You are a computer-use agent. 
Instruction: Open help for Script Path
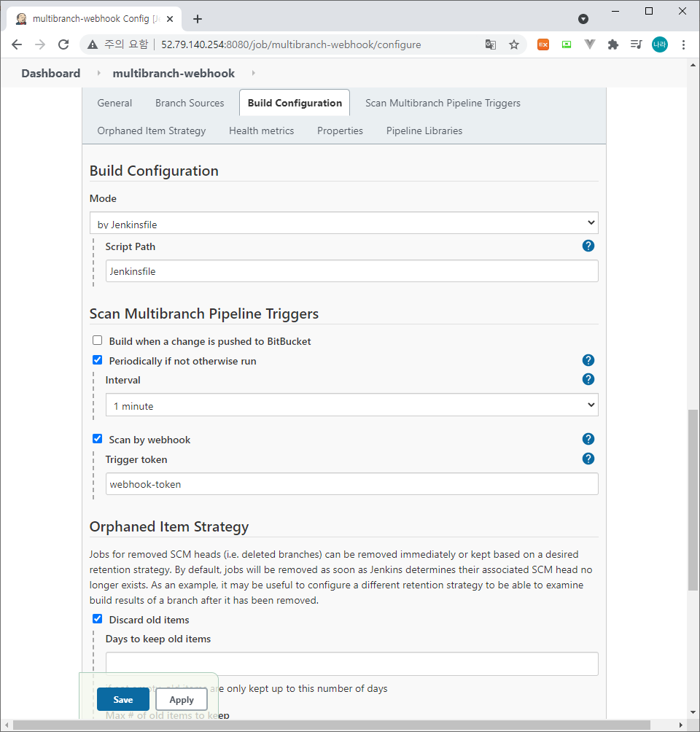point(588,246)
